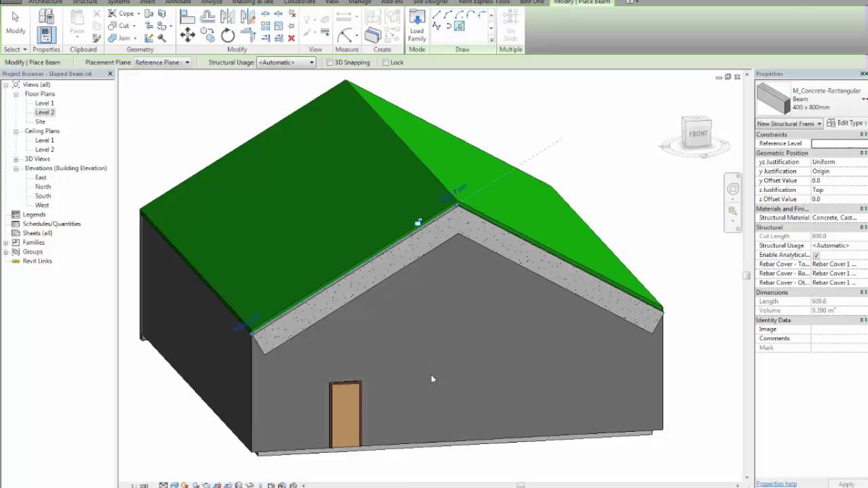Open the Massing & Site ribbon tab

[x=253, y=2]
